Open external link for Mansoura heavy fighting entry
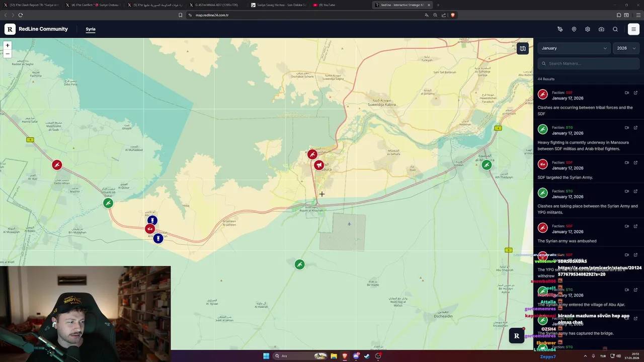 pyautogui.click(x=635, y=128)
